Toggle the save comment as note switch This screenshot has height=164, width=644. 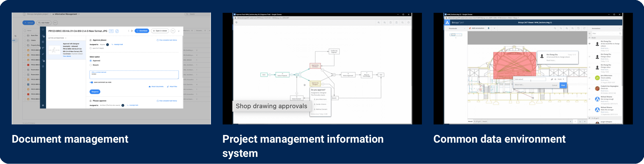pos(91,82)
